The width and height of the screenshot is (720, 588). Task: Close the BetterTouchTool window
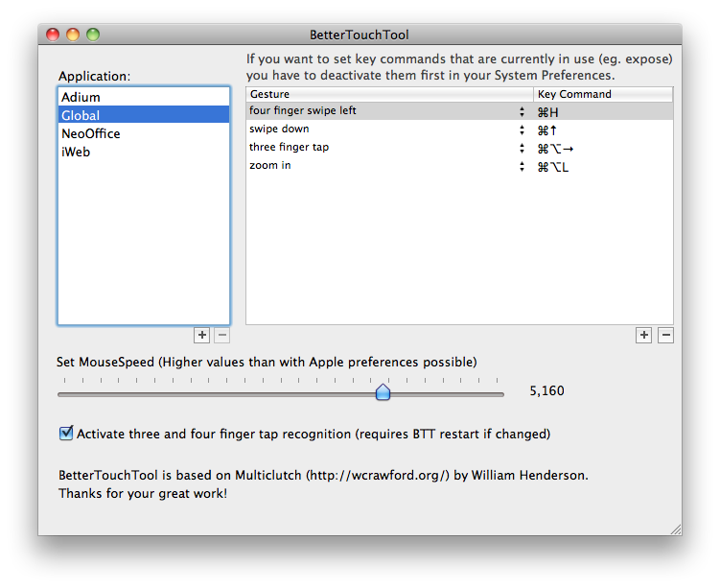[x=53, y=35]
